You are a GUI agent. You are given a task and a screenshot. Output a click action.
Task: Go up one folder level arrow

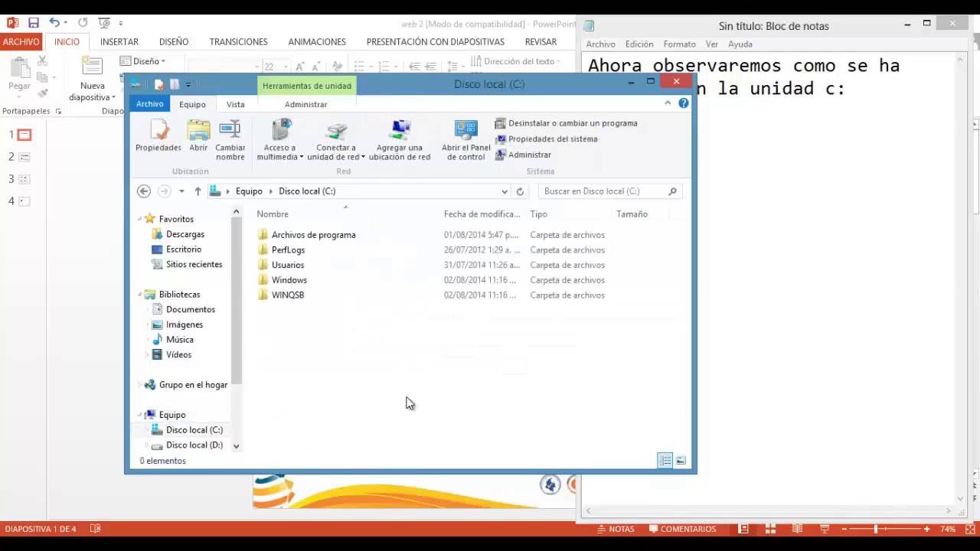pyautogui.click(x=198, y=191)
